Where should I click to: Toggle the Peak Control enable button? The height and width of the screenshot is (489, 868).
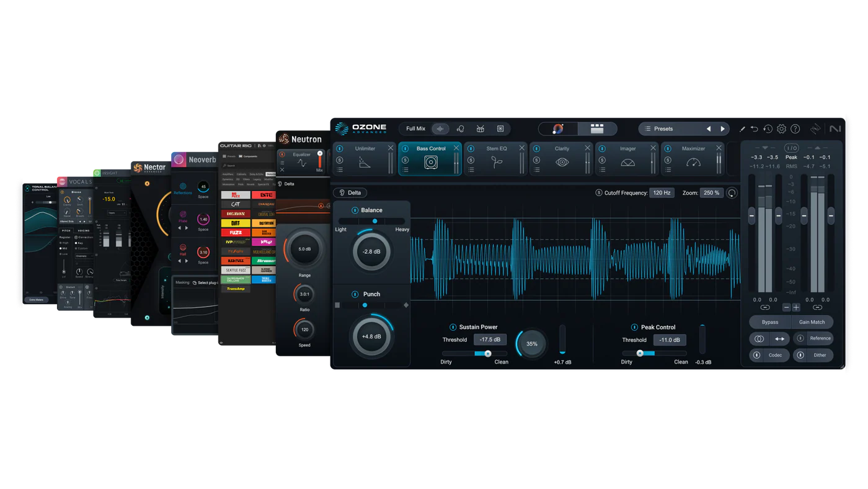click(x=634, y=327)
